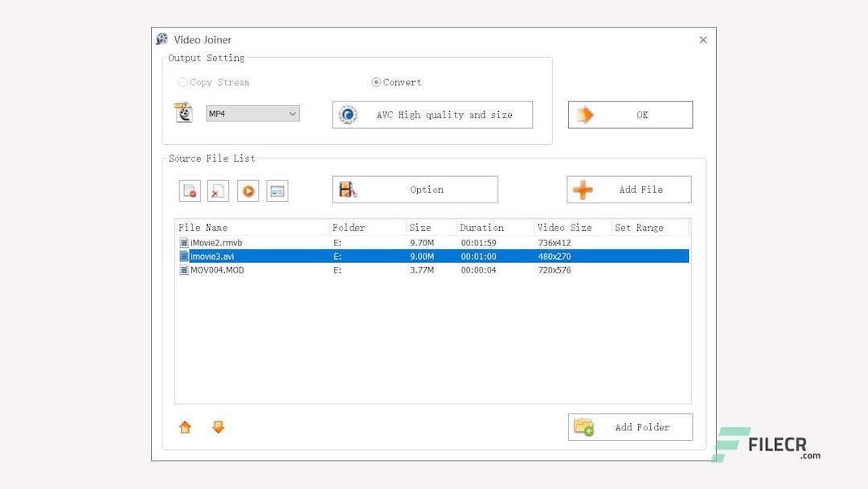Open the file properties icon
The height and width of the screenshot is (489, 868).
(x=277, y=191)
